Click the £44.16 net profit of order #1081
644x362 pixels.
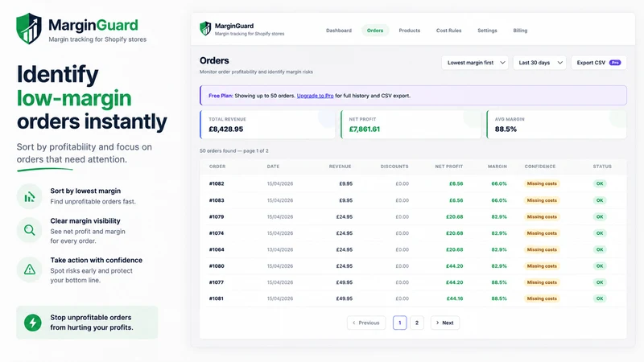[x=455, y=298]
